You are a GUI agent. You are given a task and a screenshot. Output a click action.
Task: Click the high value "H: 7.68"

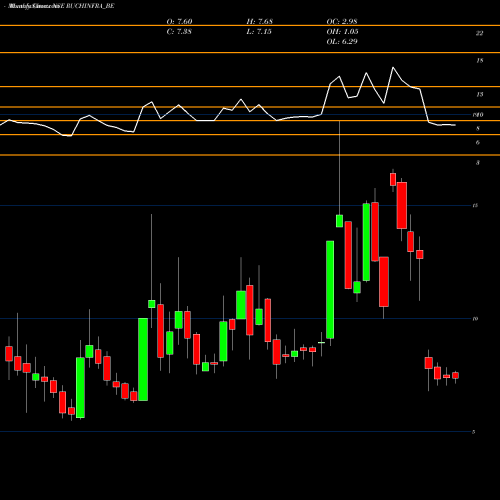pyautogui.click(x=260, y=21)
